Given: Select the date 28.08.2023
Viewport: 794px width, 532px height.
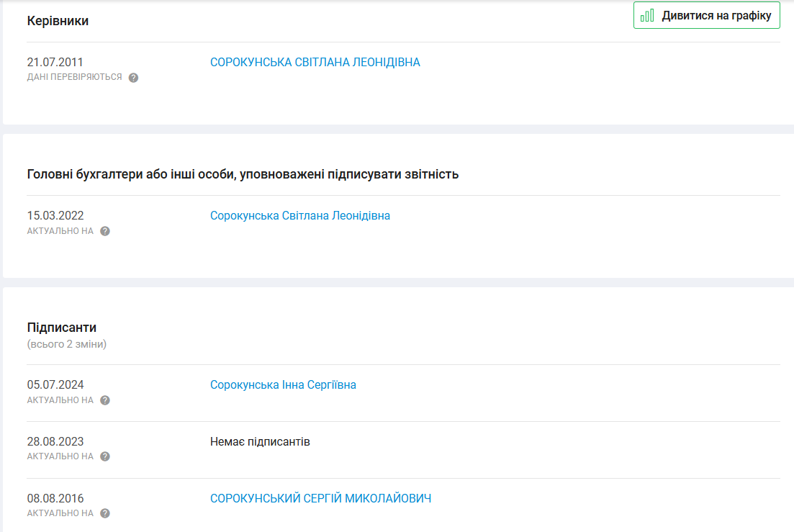Looking at the screenshot, I should (55, 441).
